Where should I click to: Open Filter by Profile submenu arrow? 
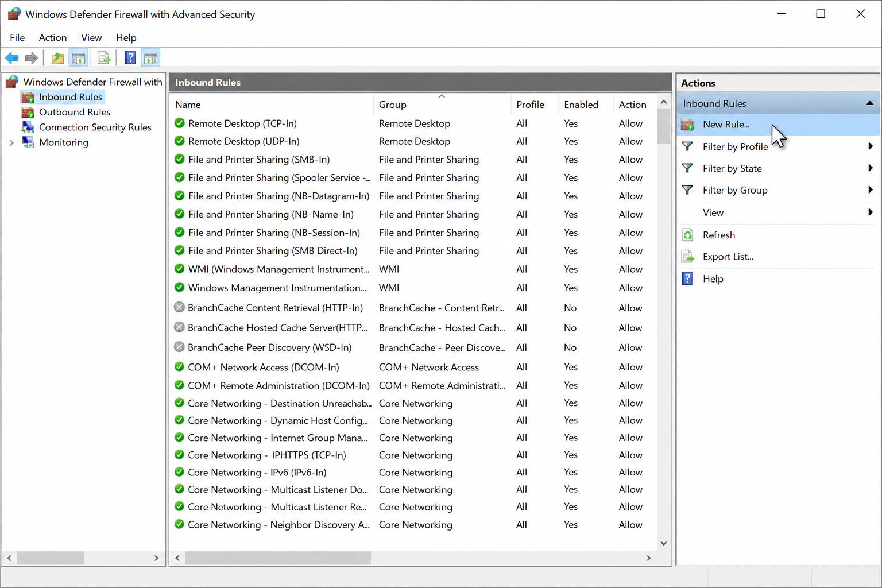click(x=871, y=146)
